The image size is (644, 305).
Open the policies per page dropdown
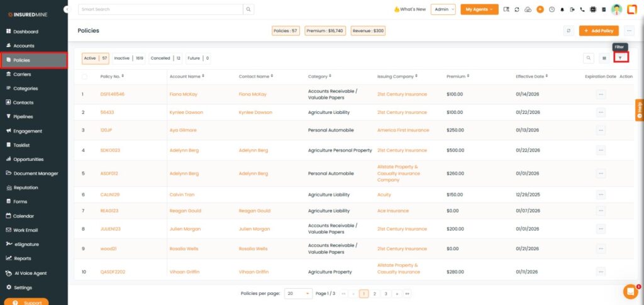pyautogui.click(x=298, y=293)
